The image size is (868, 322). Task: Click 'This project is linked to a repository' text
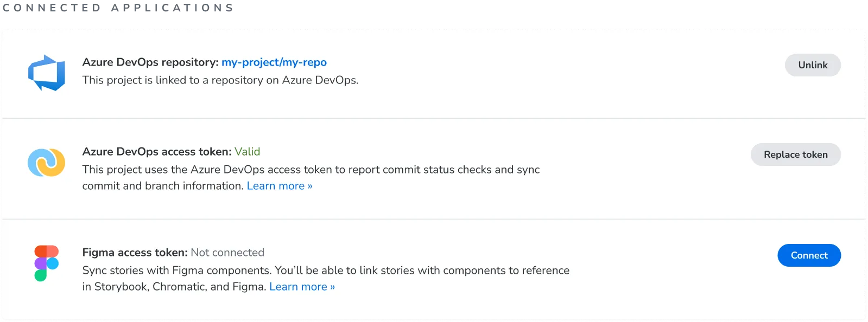(x=220, y=80)
